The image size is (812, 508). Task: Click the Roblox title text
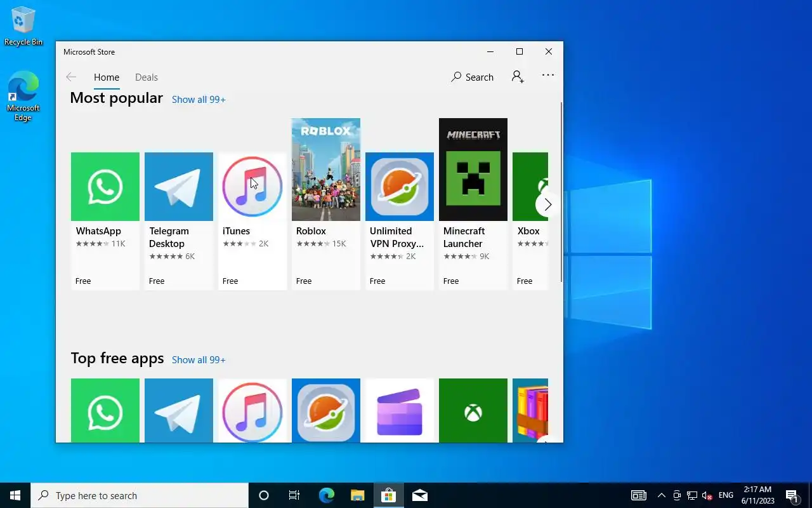point(311,231)
